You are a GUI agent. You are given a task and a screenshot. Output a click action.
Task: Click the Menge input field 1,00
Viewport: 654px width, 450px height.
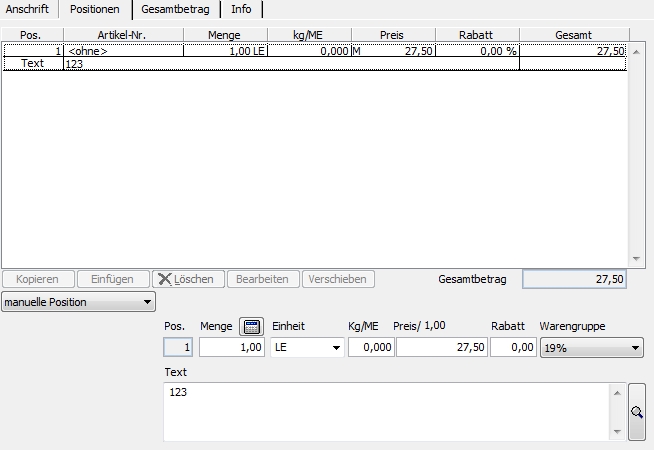[x=232, y=347]
